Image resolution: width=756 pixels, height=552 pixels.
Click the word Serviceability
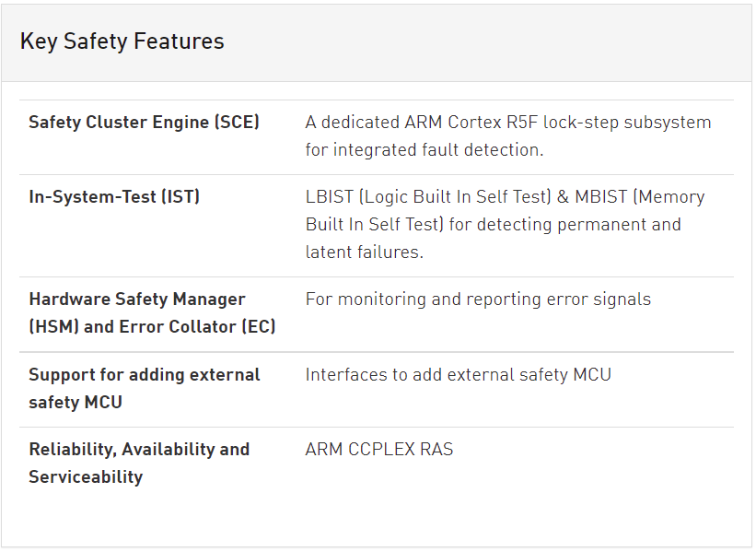86,477
